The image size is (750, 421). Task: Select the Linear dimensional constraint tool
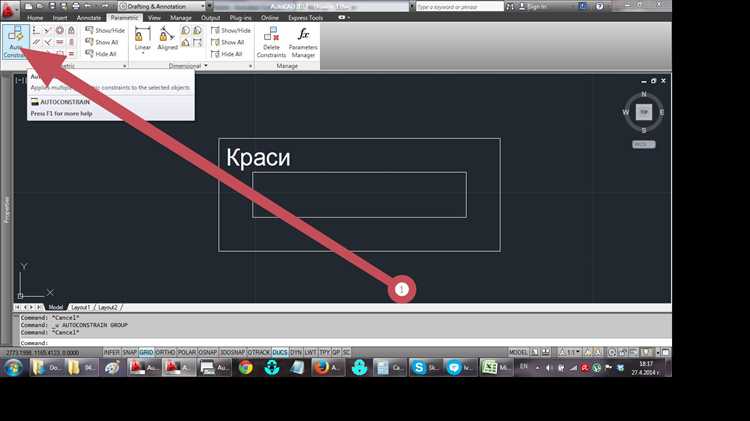[x=143, y=38]
